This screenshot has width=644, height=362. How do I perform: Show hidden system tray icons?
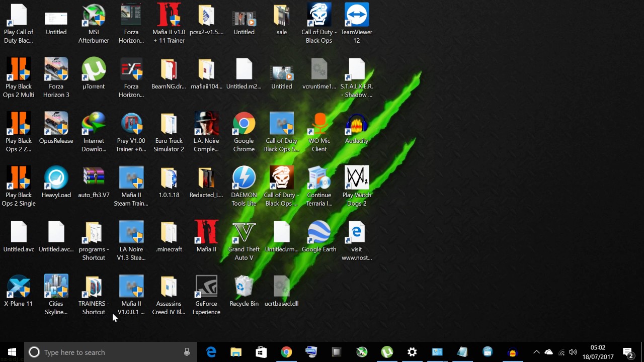pyautogui.click(x=536, y=352)
